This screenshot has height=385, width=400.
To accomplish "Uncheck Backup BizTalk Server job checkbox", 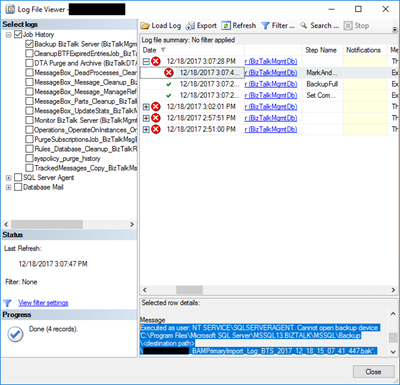I will [29, 44].
